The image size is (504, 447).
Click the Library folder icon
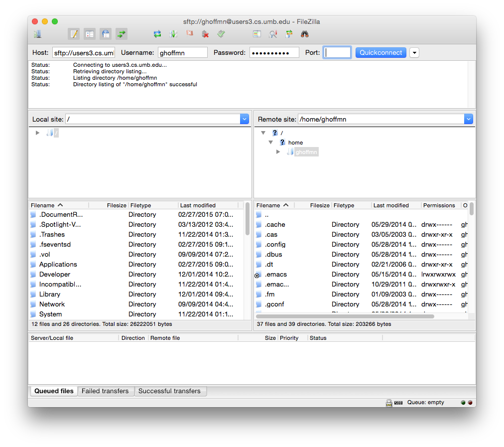coord(33,295)
